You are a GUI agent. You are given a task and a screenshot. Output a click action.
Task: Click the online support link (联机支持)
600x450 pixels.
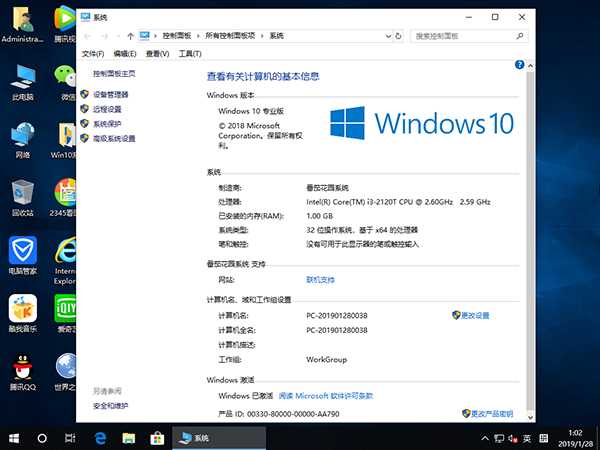click(320, 280)
